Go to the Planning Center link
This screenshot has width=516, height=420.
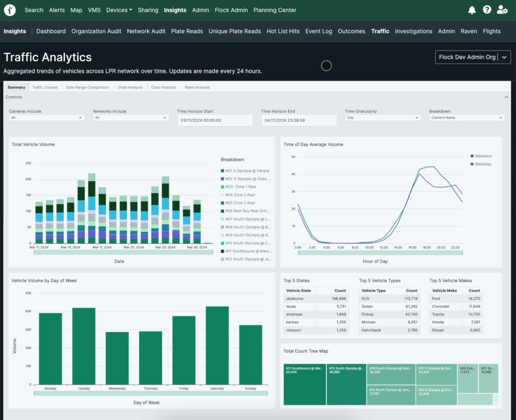click(x=275, y=10)
